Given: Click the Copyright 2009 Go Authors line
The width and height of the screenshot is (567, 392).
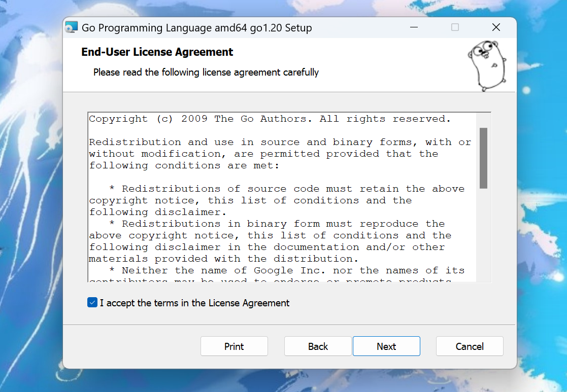Looking at the screenshot, I should click(x=270, y=119).
